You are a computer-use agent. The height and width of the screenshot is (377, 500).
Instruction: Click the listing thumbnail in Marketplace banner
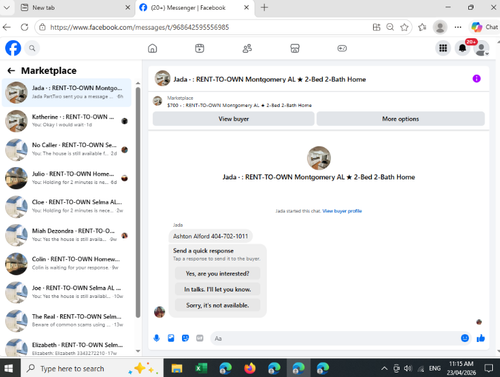158,101
